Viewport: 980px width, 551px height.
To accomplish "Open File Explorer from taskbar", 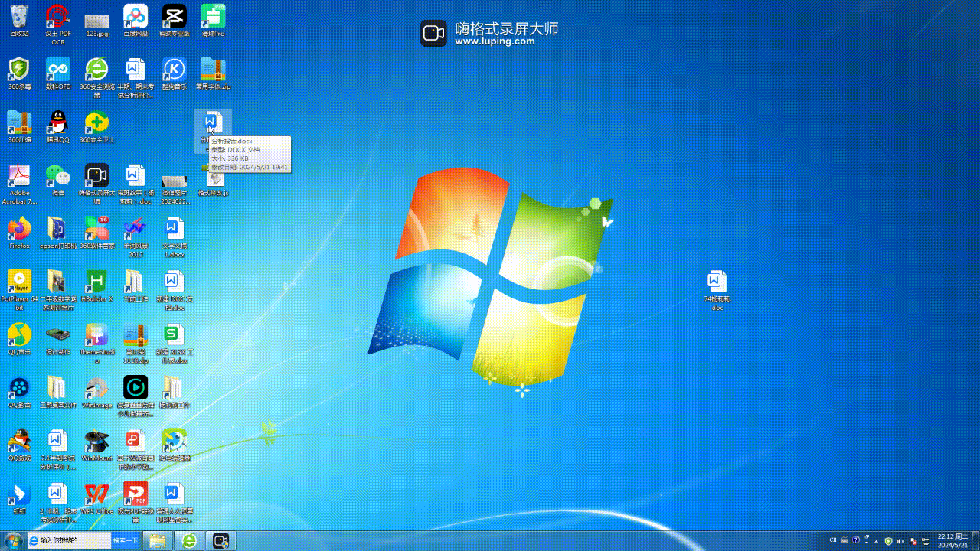I will (158, 541).
